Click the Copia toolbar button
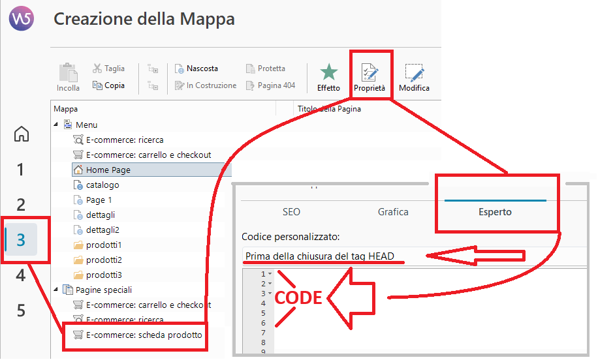Viewport: 598px width, 364px height. click(108, 85)
